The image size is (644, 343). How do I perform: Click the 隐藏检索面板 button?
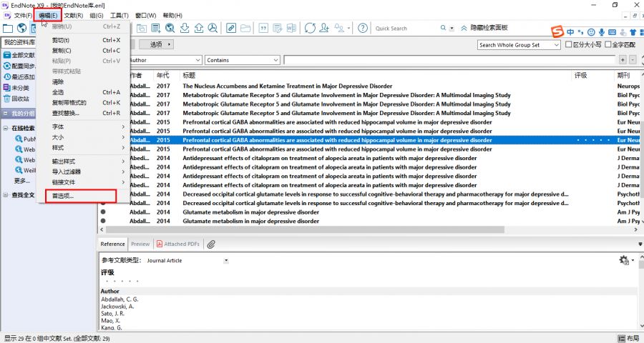coord(484,28)
